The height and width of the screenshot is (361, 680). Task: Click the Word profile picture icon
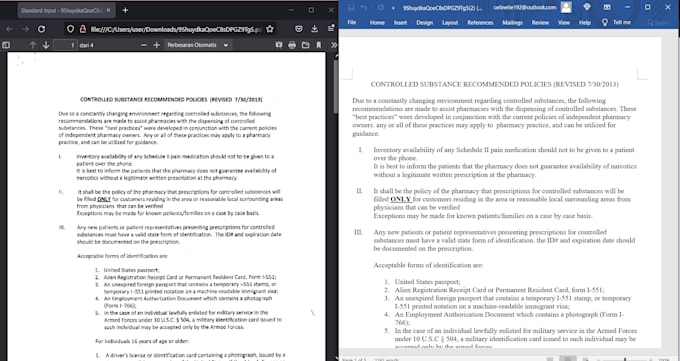(566, 7)
